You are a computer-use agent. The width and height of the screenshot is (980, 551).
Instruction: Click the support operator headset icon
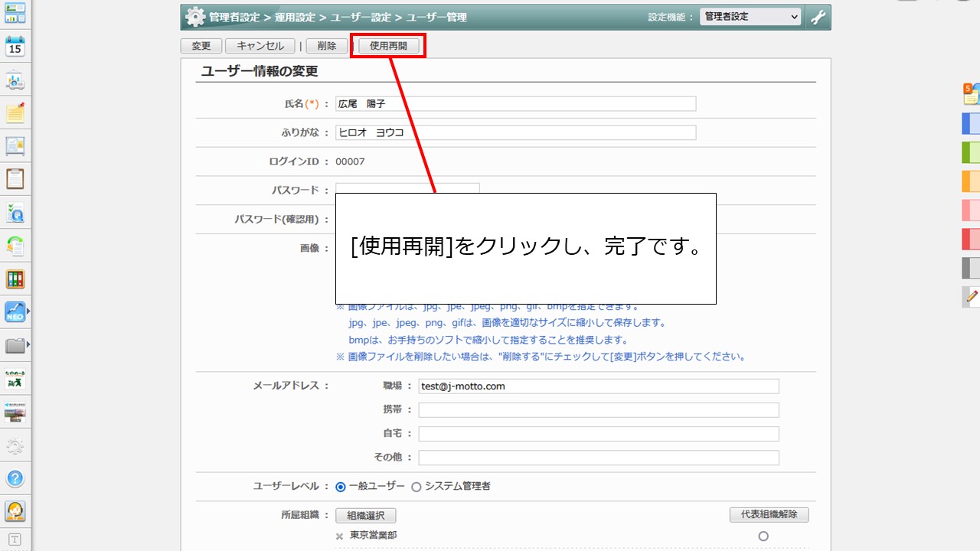(x=15, y=510)
